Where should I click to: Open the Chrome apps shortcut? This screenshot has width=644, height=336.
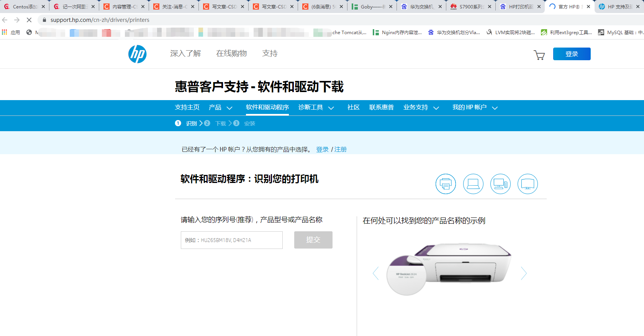pyautogui.click(x=11, y=33)
